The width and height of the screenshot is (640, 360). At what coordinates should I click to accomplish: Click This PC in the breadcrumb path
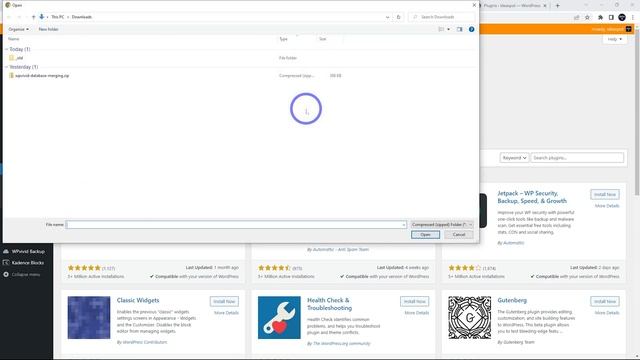(x=58, y=17)
